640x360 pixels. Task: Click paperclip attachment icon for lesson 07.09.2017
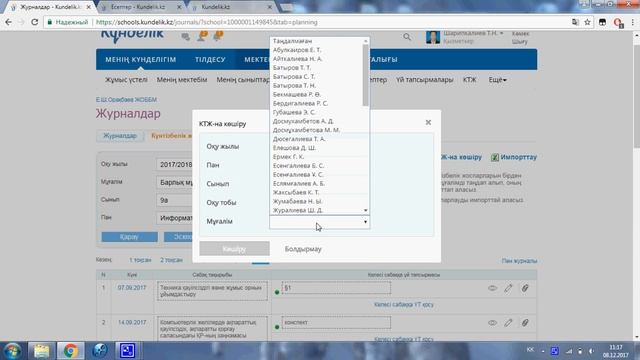(x=525, y=288)
